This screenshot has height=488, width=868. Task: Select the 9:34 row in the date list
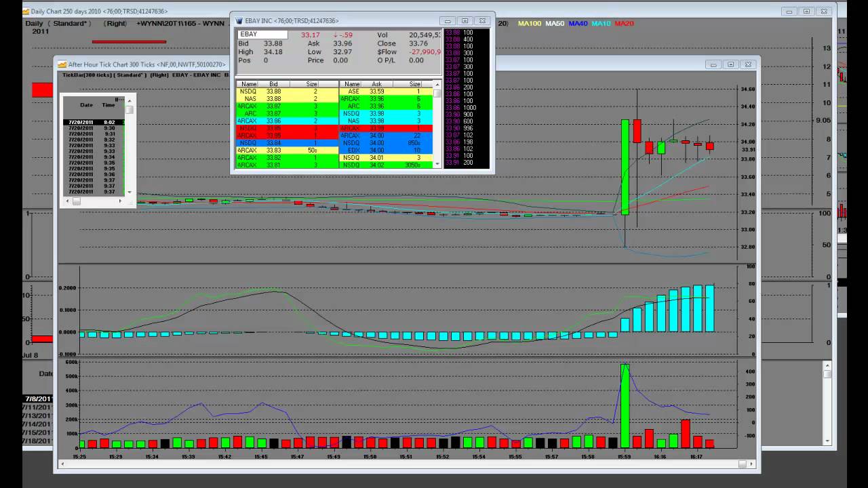(x=94, y=157)
